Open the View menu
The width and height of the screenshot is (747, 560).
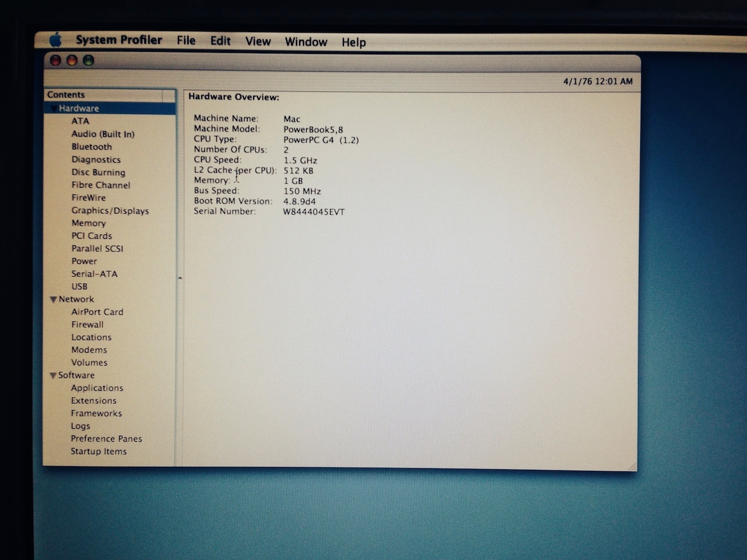258,41
